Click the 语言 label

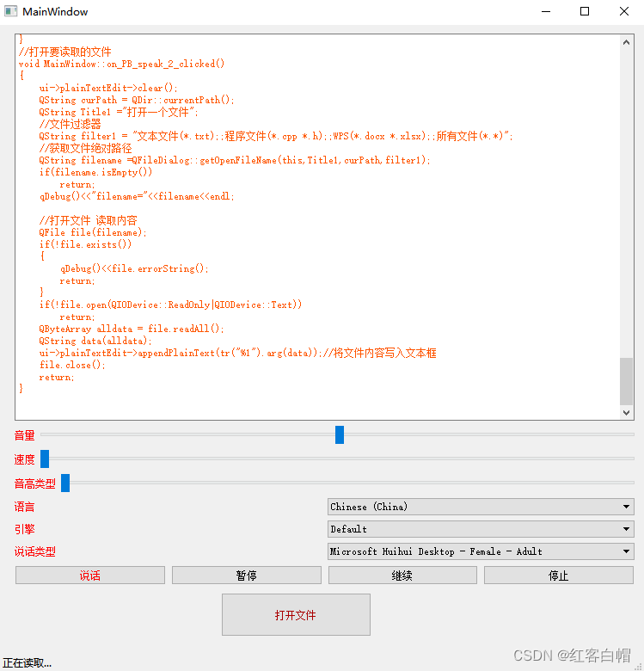tap(24, 507)
